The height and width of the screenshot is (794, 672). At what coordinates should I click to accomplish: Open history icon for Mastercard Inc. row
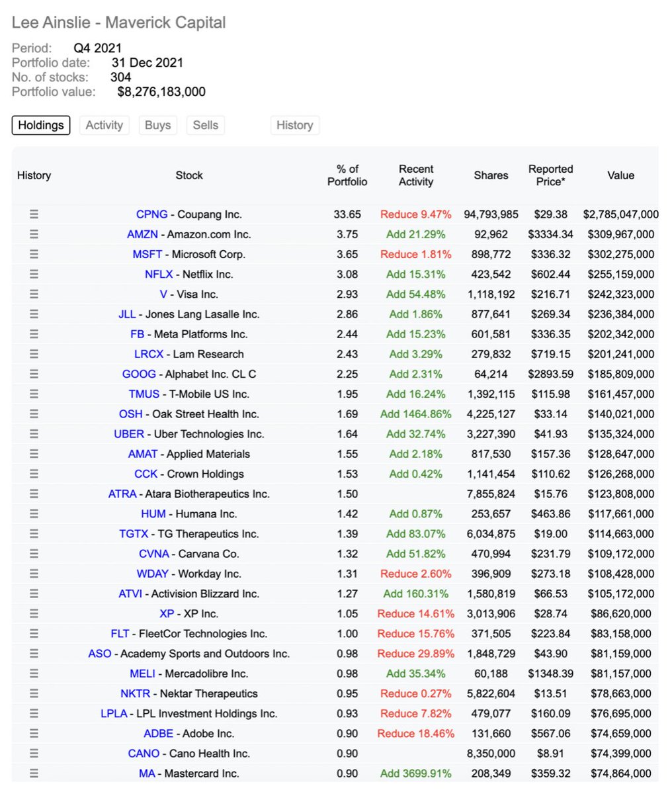34,773
